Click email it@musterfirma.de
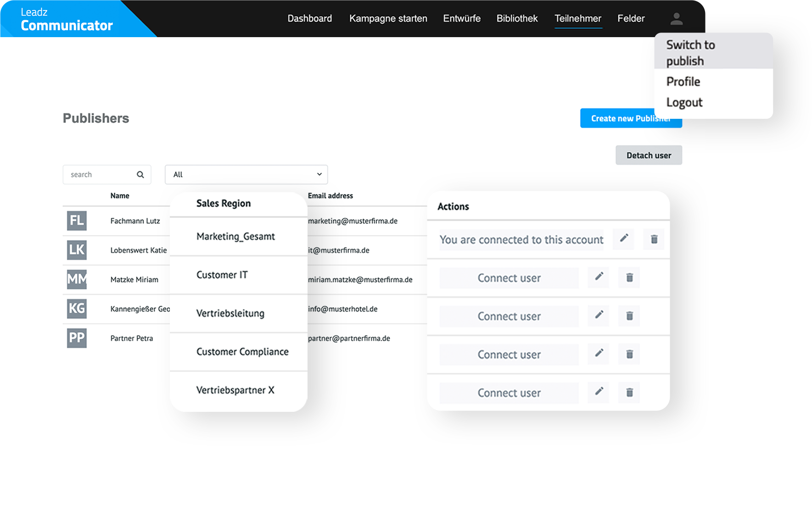 click(x=339, y=250)
